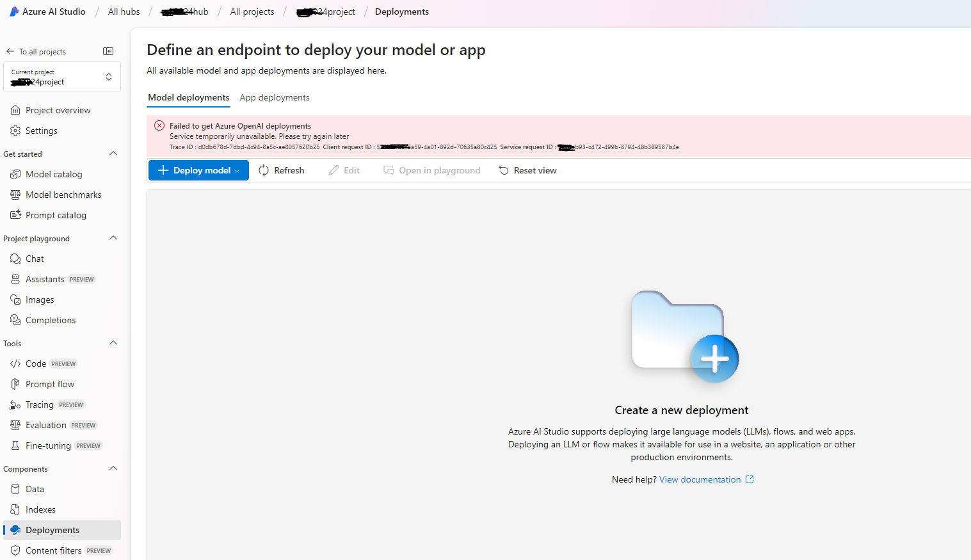
Task: Open the View documentation link
Action: (700, 479)
